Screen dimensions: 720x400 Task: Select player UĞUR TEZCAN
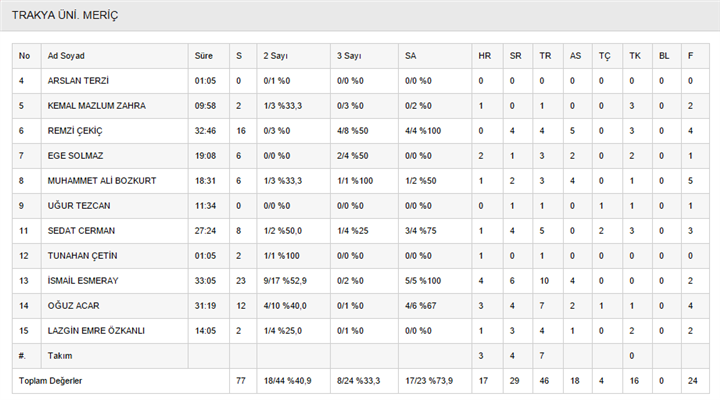click(79, 206)
